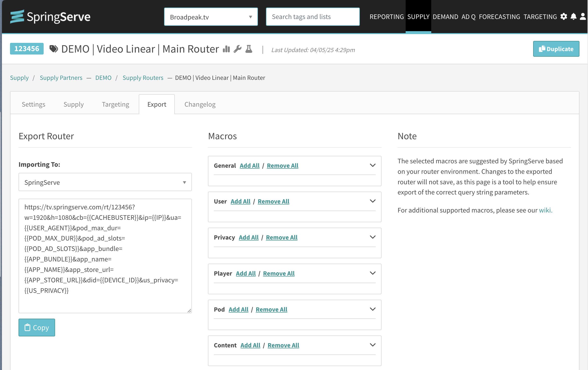Image resolution: width=588 pixels, height=370 pixels.
Task: Go to the DEMAND navigation menu
Action: click(445, 17)
